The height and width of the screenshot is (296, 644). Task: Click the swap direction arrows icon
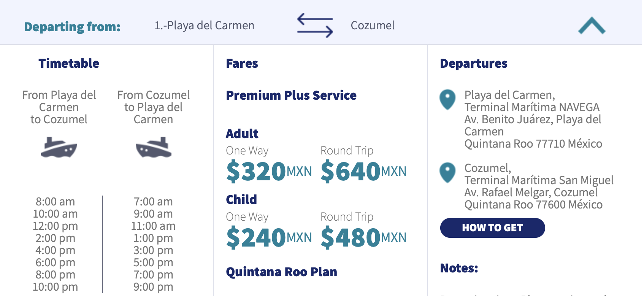[315, 25]
